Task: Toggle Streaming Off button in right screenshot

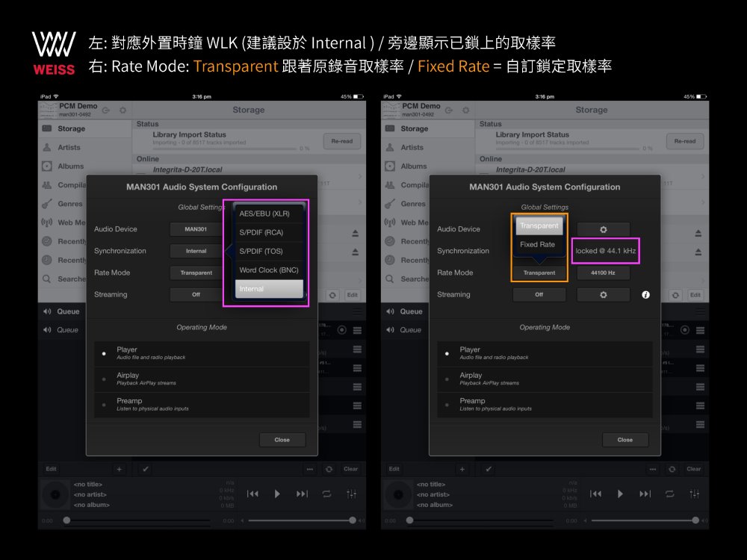Action: (539, 295)
